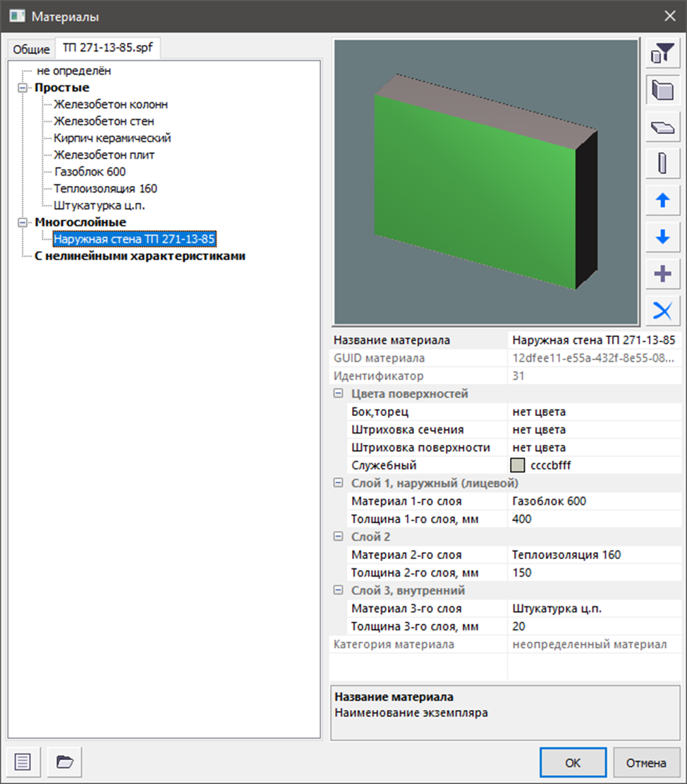The width and height of the screenshot is (687, 784).
Task: Click Материал 1-го слоя value Газоблок 600
Action: tap(594, 501)
